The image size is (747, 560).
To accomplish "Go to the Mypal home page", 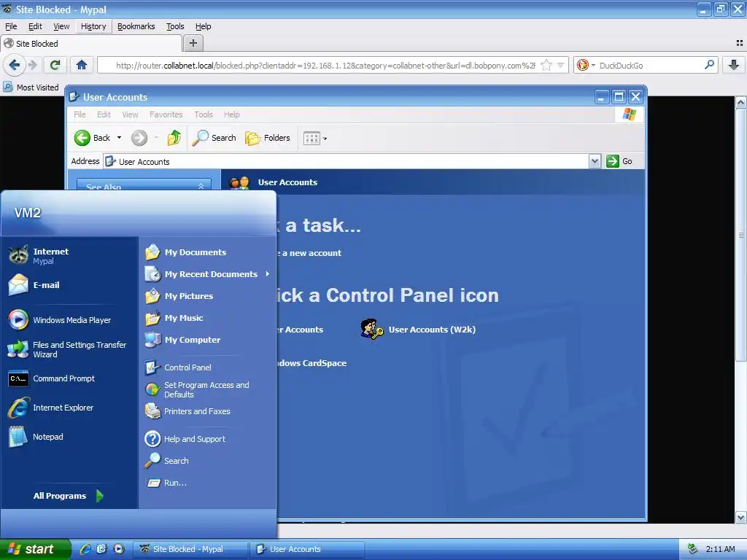I will click(82, 65).
